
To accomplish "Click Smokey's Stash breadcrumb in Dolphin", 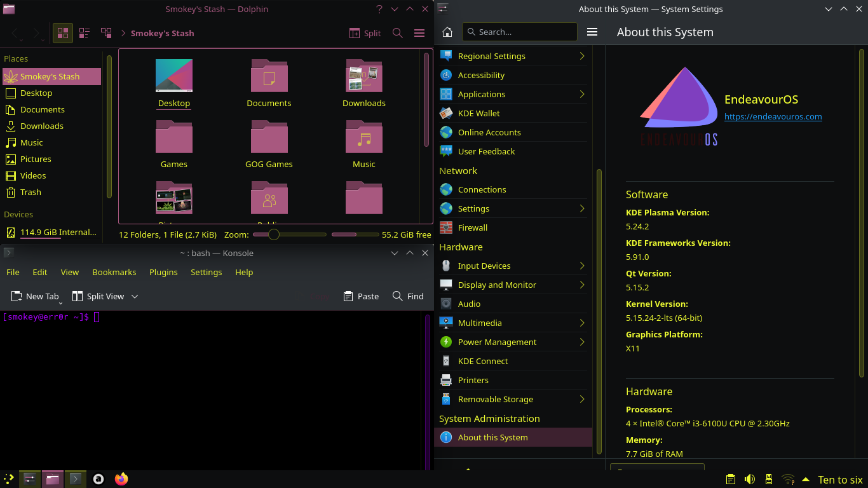I will click(x=163, y=33).
